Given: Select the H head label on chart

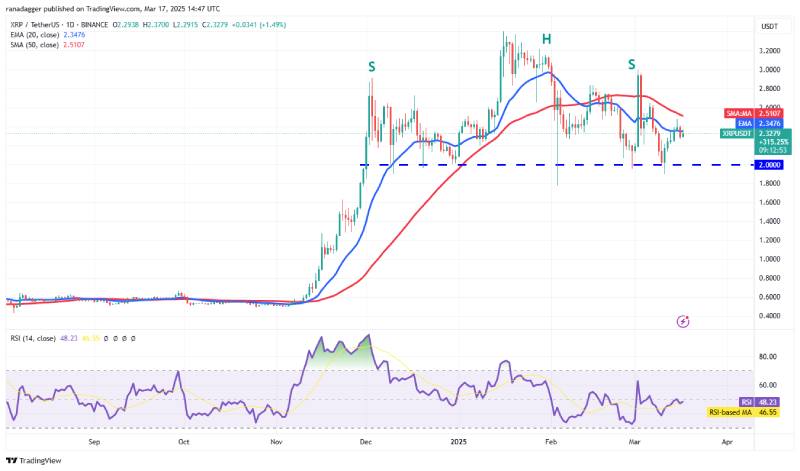Looking at the screenshot, I should (x=546, y=39).
